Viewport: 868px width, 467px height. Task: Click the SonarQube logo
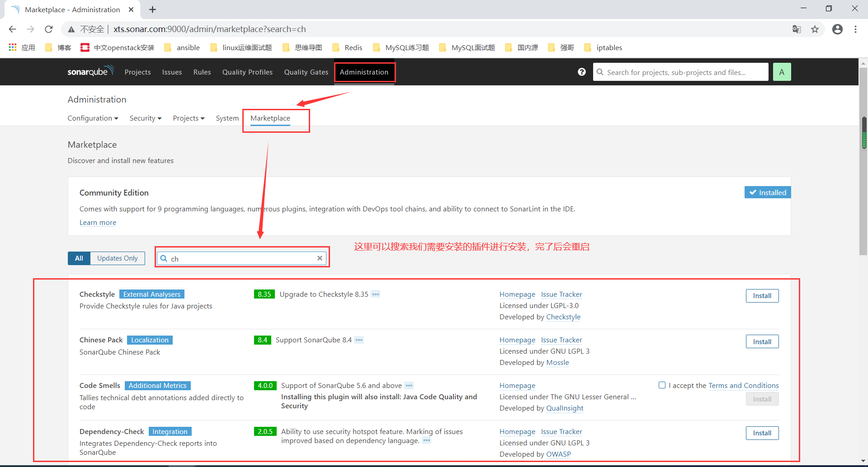(90, 72)
